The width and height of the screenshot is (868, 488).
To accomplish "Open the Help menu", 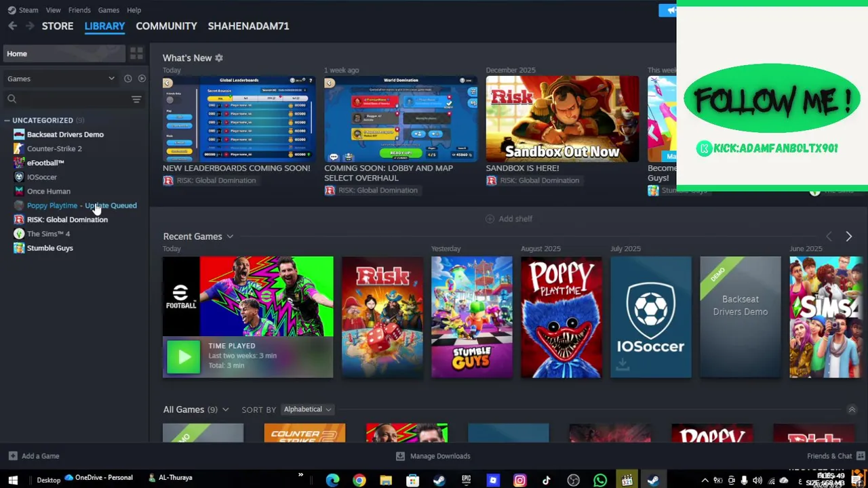I will point(134,10).
